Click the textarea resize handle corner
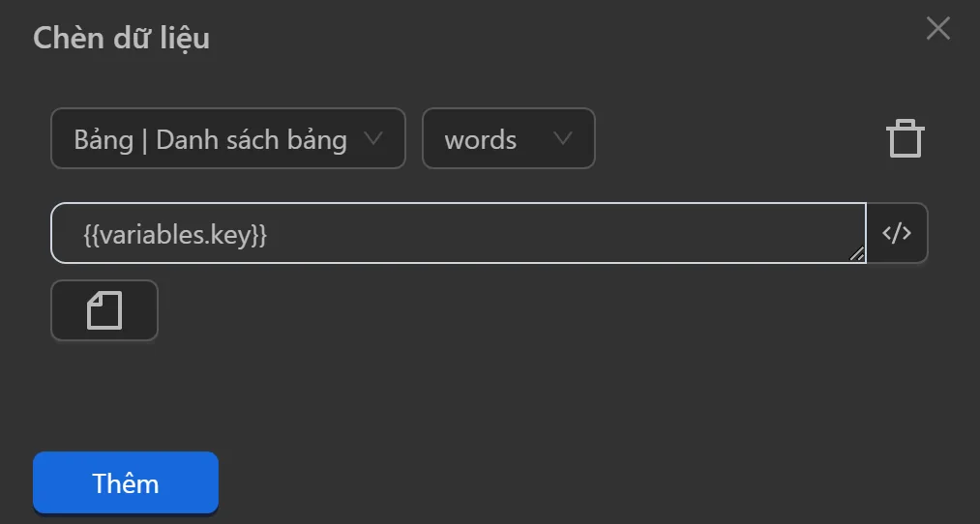Viewport: 980px width, 524px height. pyautogui.click(x=857, y=254)
